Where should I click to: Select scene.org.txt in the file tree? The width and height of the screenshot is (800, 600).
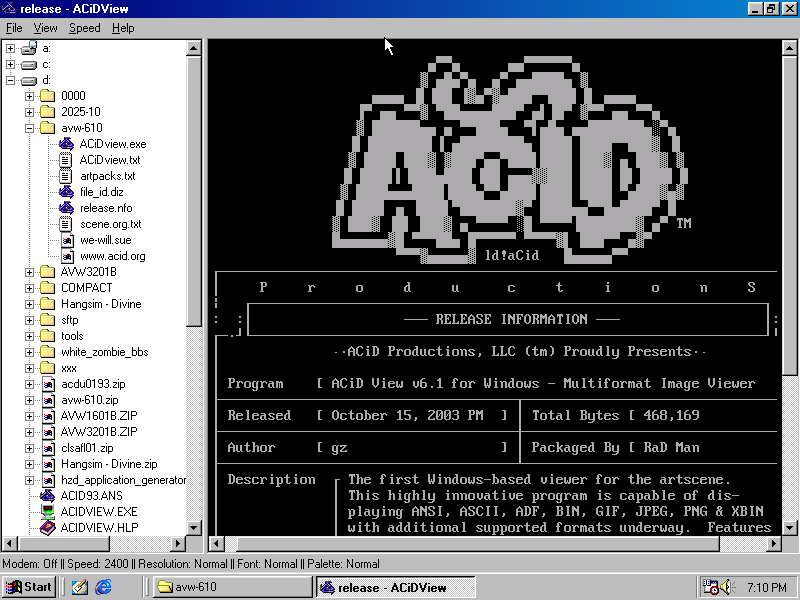(110, 224)
